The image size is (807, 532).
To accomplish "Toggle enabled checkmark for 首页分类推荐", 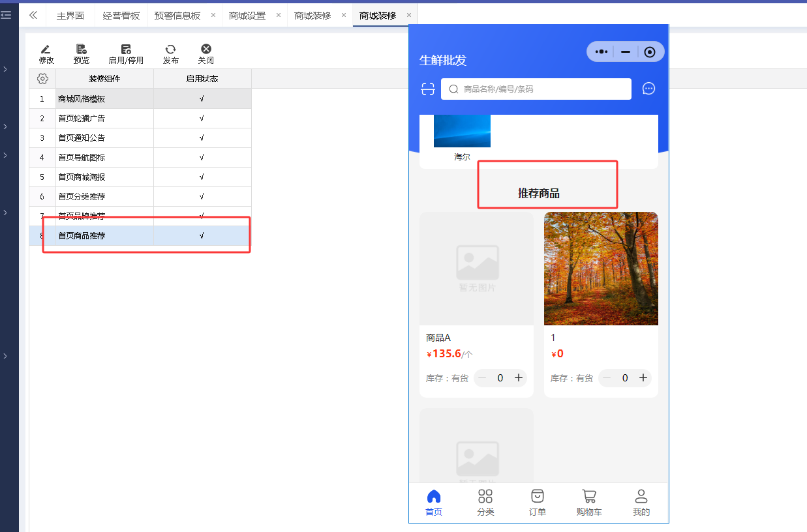I will [202, 197].
